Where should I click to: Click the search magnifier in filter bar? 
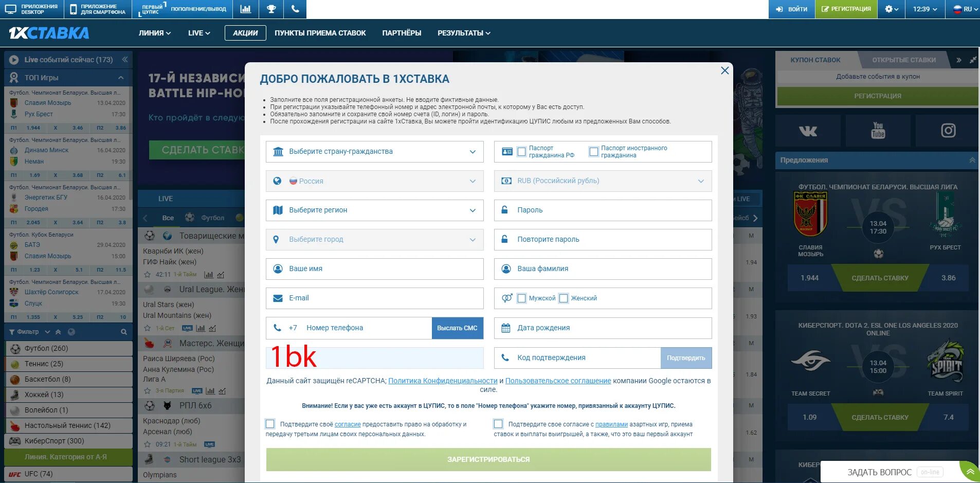(x=123, y=332)
